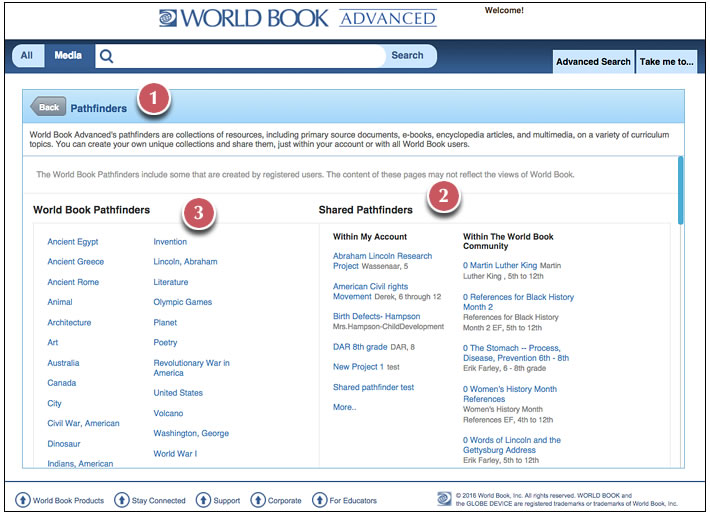Click the World Book Advanced header title

point(298,18)
